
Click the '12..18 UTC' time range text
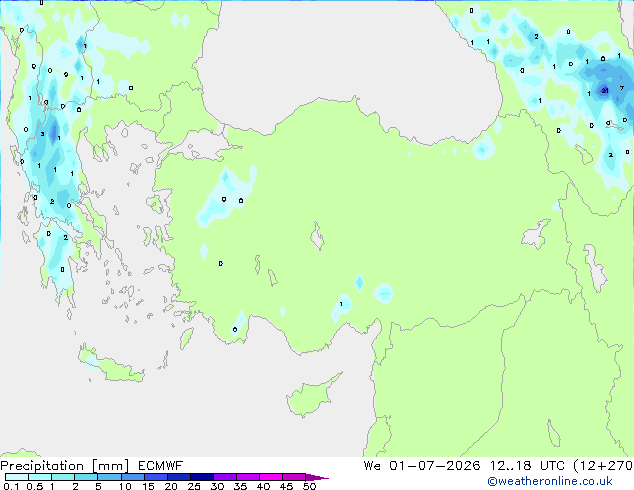click(x=527, y=466)
